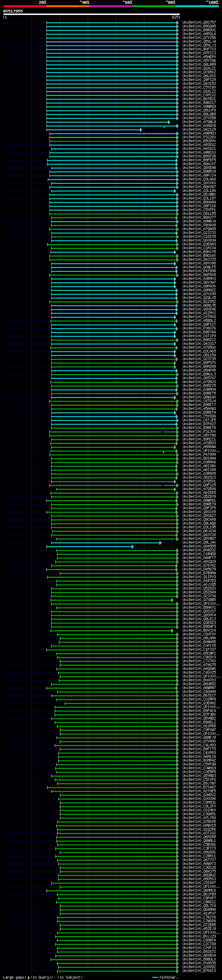The height and width of the screenshot is (980, 222).
Task: Select the label UniRef100_Q6L6R9
Action: [199, 64]
